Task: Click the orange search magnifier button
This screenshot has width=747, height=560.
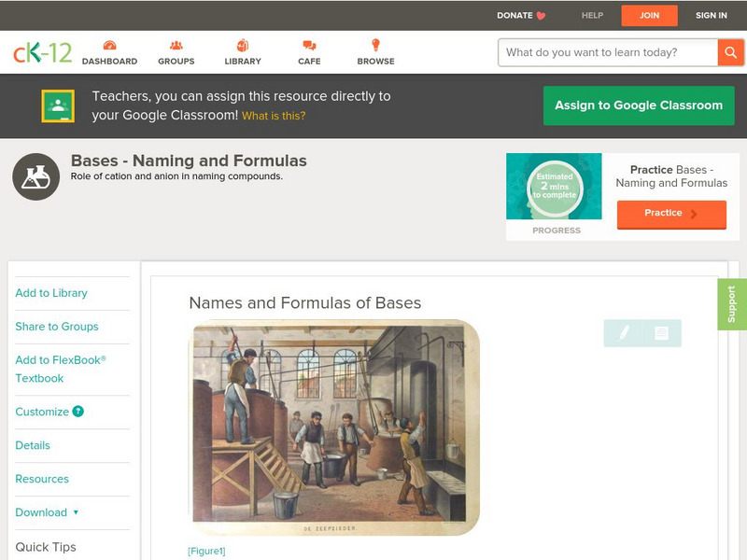Action: (x=730, y=52)
